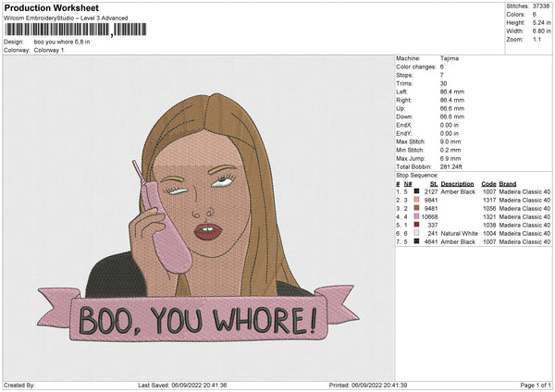
Task: Select 'Amber Black' in stop 7 row
Action: click(458, 241)
